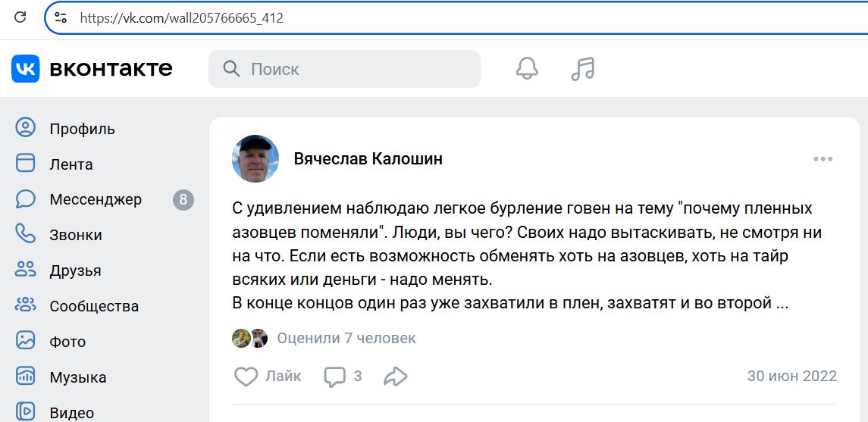Open Сообщества in the left menu
868x422 pixels.
coord(94,307)
